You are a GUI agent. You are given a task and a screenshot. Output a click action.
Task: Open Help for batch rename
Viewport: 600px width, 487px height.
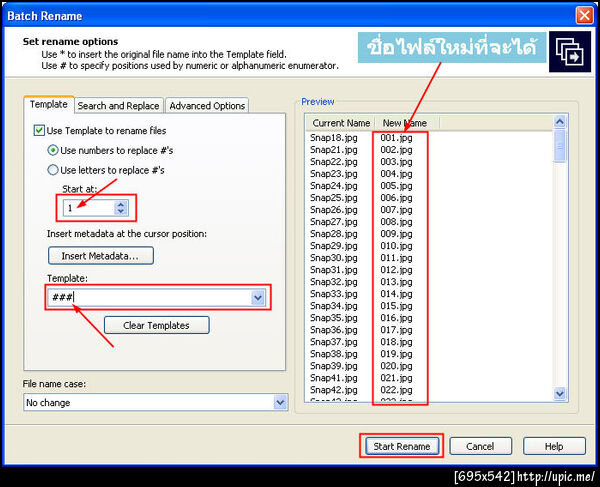(x=554, y=446)
